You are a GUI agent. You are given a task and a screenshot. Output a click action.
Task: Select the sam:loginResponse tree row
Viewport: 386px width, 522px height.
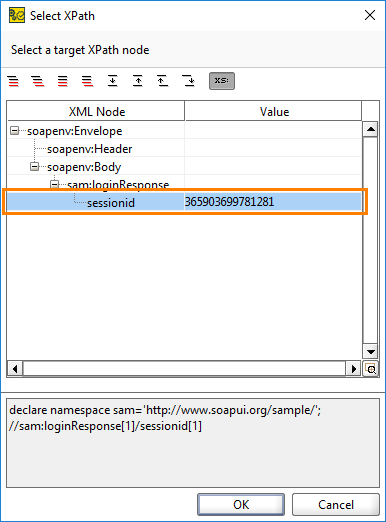point(184,183)
